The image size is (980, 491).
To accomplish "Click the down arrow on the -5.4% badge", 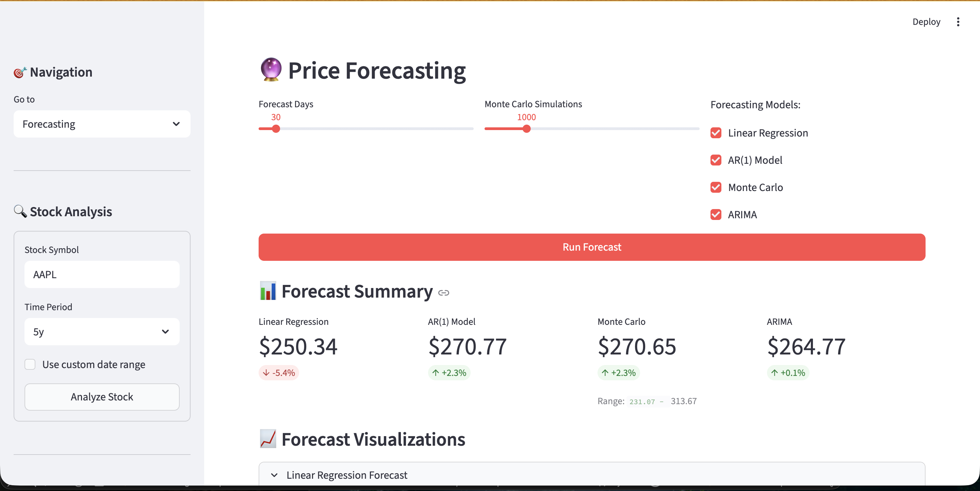I will point(266,373).
